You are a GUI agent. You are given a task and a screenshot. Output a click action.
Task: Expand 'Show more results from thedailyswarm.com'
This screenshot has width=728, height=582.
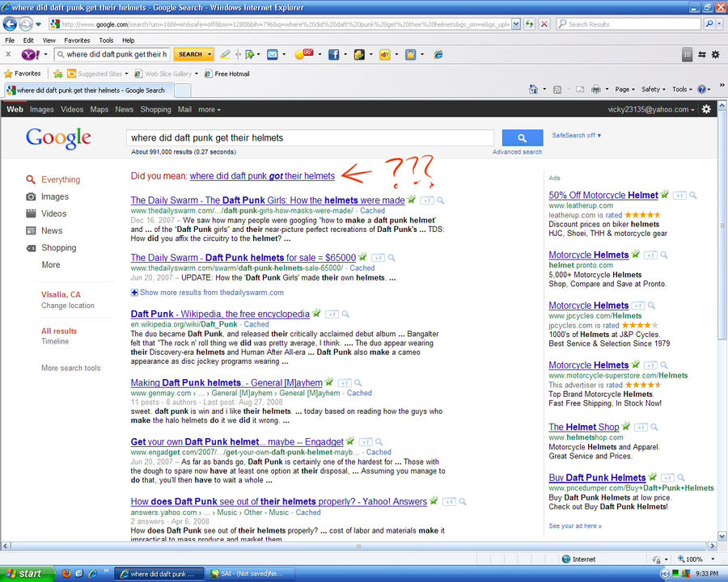(207, 293)
